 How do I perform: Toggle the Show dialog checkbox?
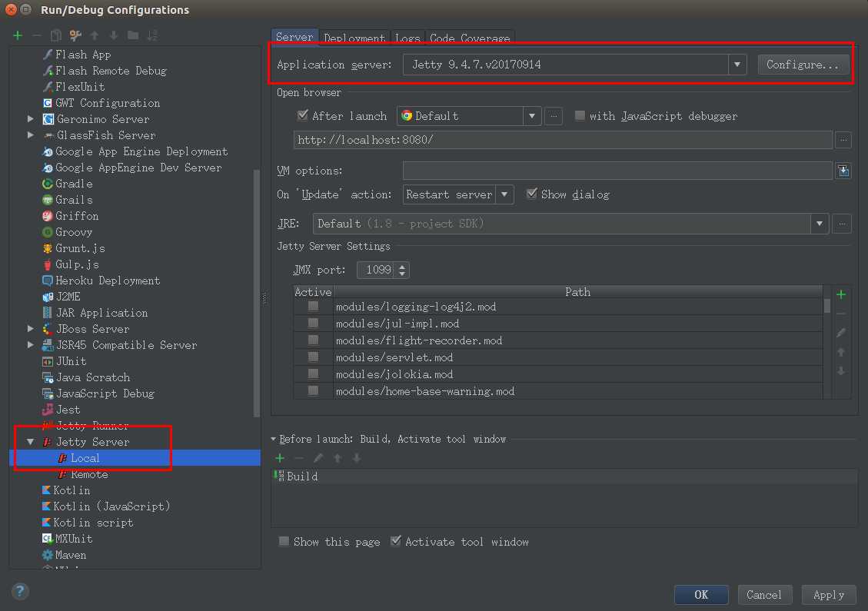coord(531,194)
